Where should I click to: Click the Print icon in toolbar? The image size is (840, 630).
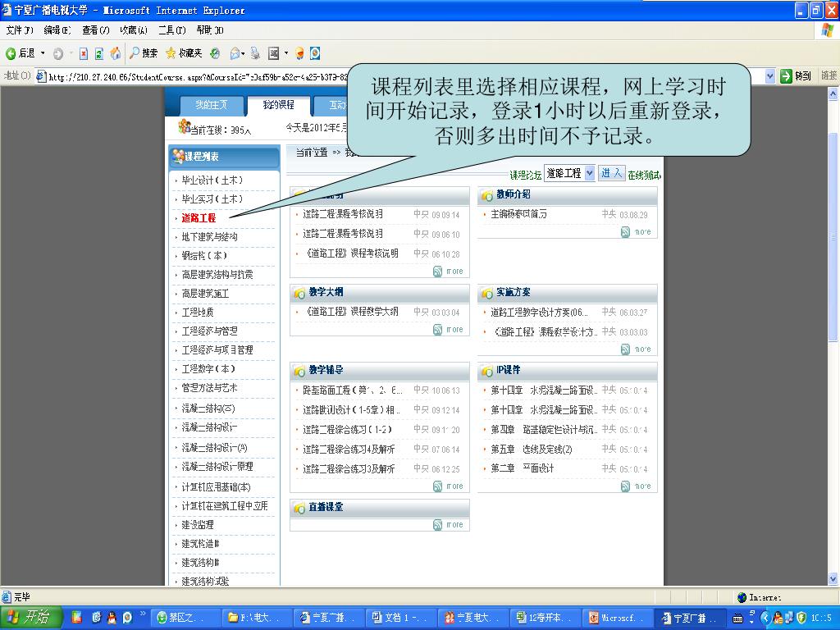tap(256, 53)
